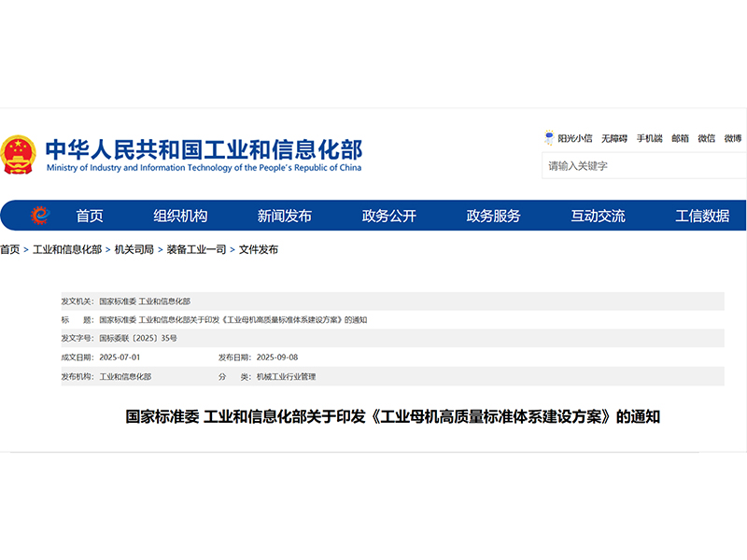This screenshot has width=747, height=560.
Task: Open the 新闻发布 menu
Action: (x=285, y=216)
